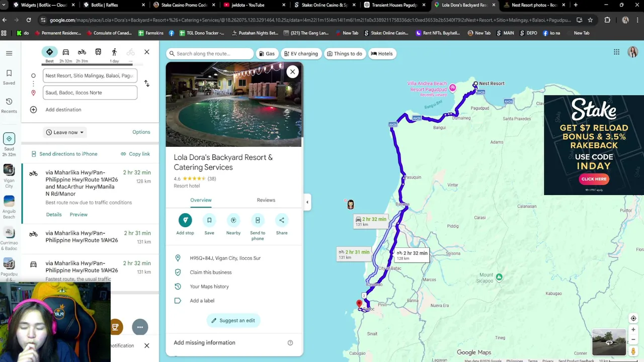Click the resort pool photo
The image size is (644, 362).
pyautogui.click(x=234, y=105)
